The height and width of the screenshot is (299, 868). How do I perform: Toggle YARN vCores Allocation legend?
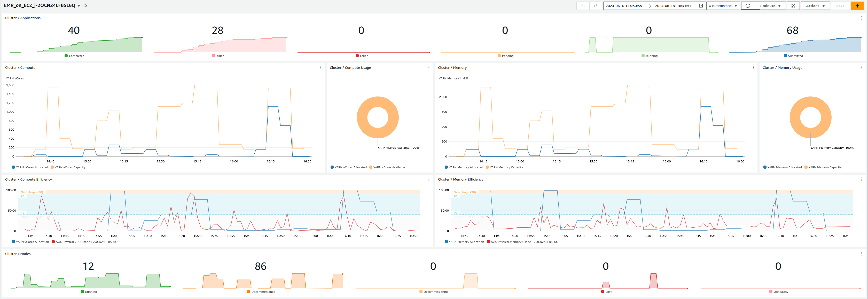pos(30,242)
